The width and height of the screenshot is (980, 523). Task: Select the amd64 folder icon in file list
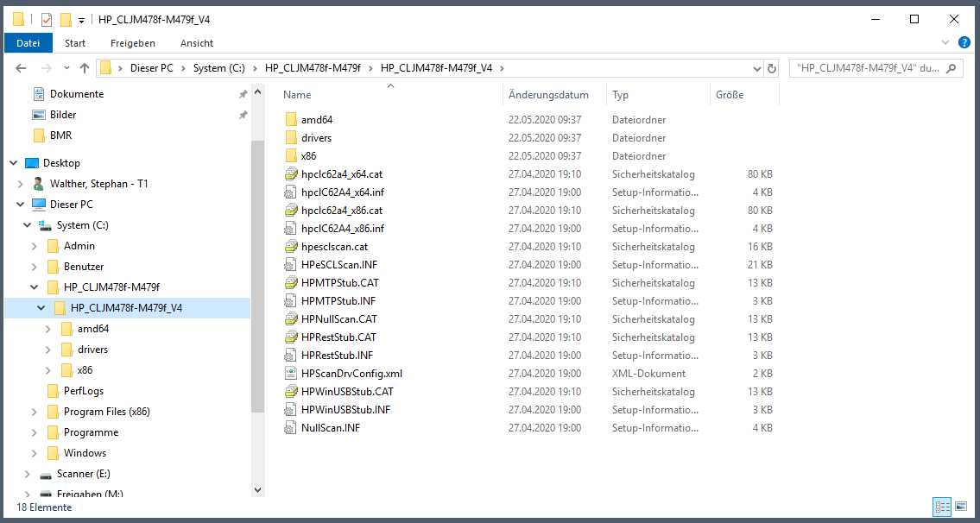[291, 119]
